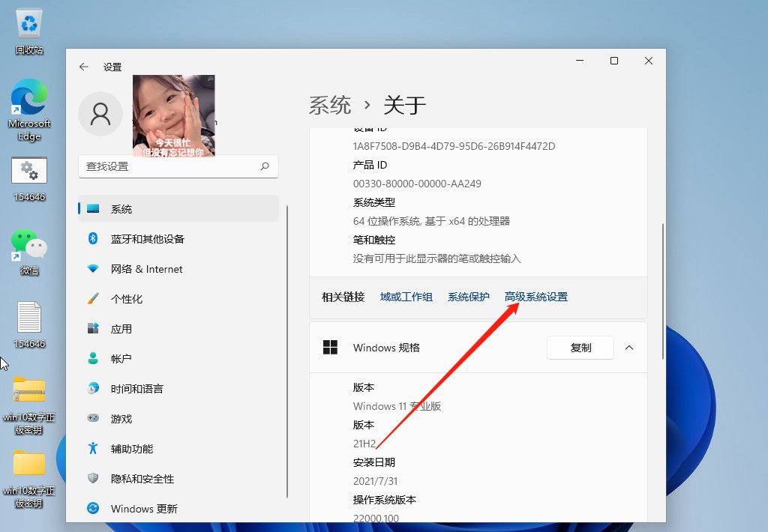The height and width of the screenshot is (532, 768).
Task: Go to 个性化 settings
Action: point(178,298)
